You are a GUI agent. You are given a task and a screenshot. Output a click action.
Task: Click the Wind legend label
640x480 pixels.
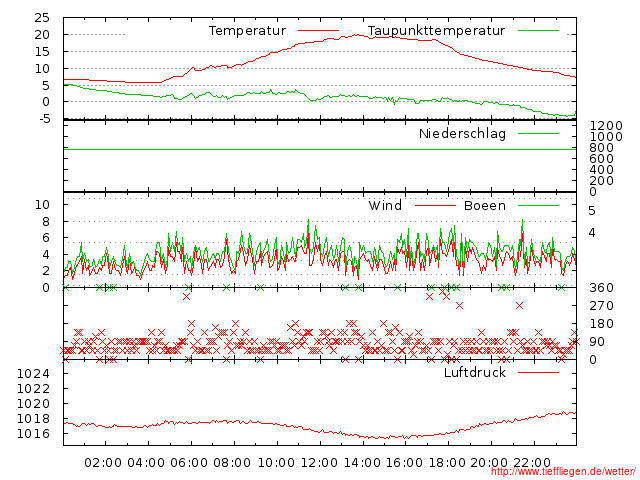tap(385, 205)
